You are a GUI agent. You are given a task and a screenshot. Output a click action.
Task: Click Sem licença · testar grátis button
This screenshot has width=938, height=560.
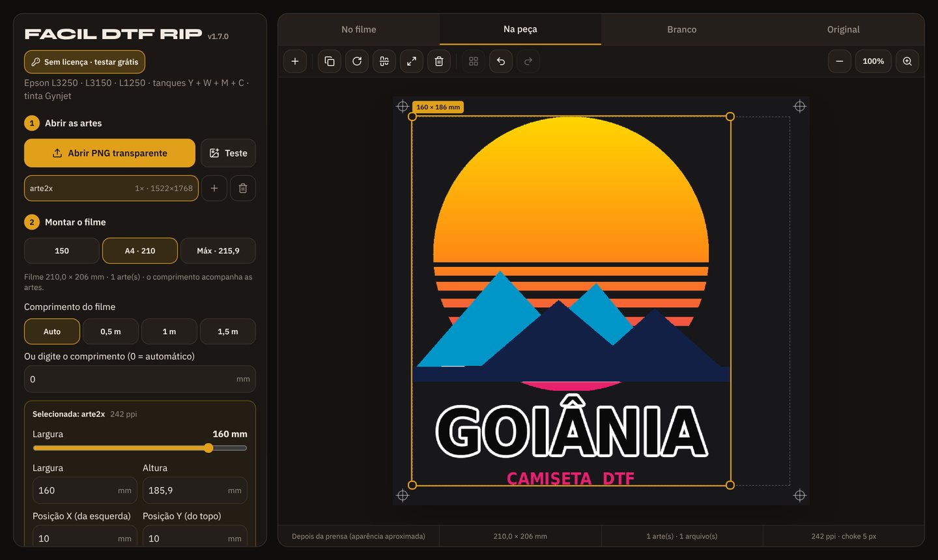click(85, 62)
